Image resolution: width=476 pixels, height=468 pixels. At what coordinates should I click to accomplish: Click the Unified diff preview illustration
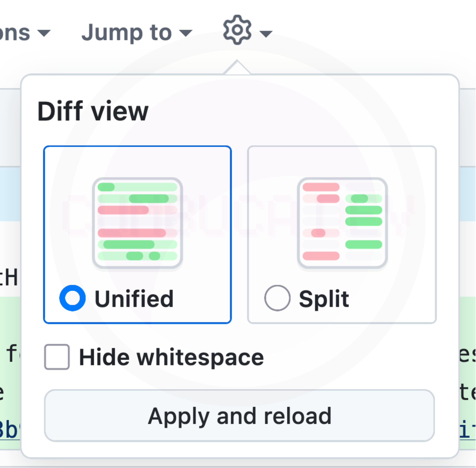pos(137,223)
